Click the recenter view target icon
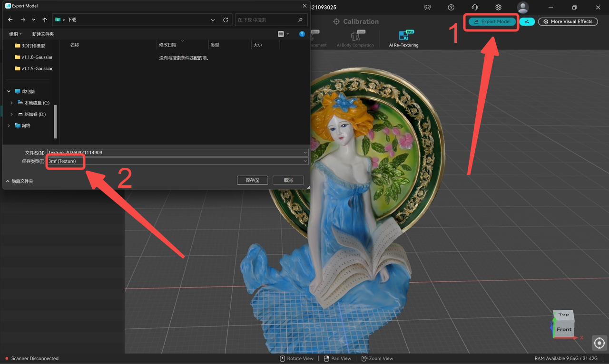The width and height of the screenshot is (609, 364). (x=599, y=343)
